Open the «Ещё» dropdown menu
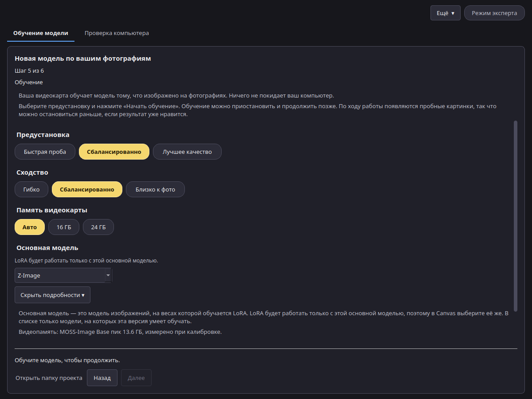The image size is (532, 399). (x=446, y=13)
